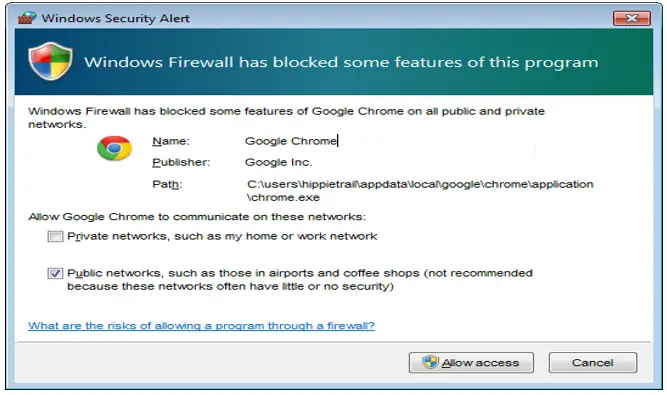Click the Name field showing Google Chrome

(291, 141)
